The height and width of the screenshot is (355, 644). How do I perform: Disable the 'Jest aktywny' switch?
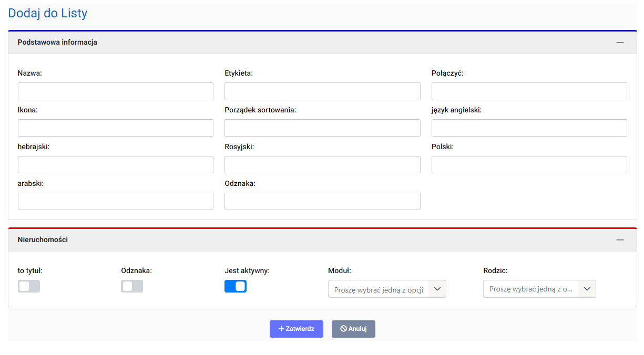[236, 286]
